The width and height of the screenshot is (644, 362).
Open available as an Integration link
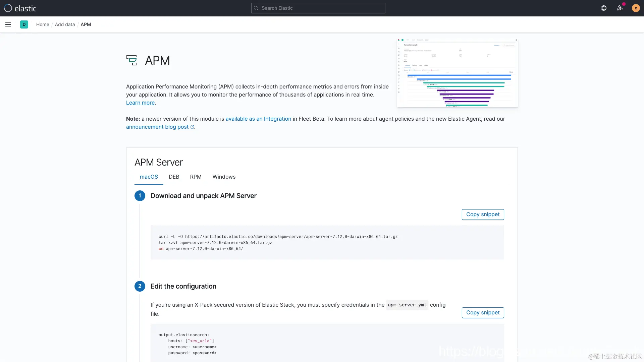pos(258,119)
